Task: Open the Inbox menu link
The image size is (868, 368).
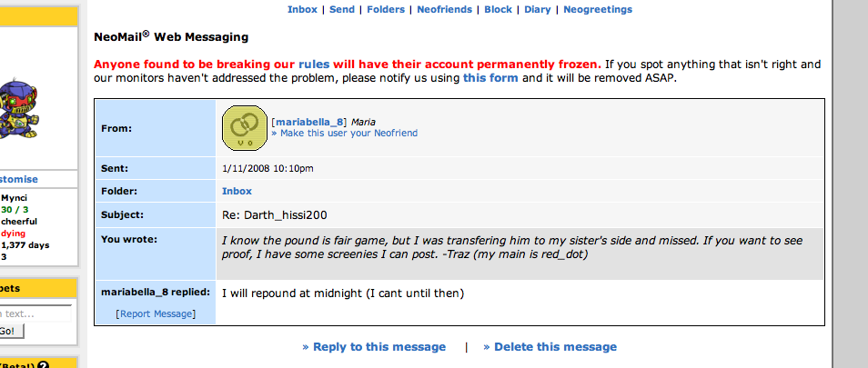Action: point(302,10)
